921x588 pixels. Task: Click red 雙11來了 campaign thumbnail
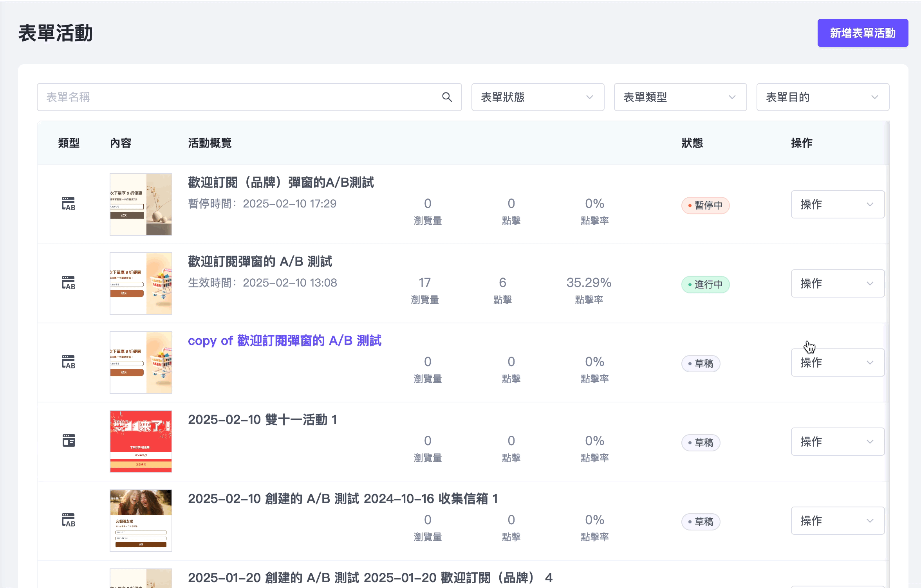tap(141, 441)
